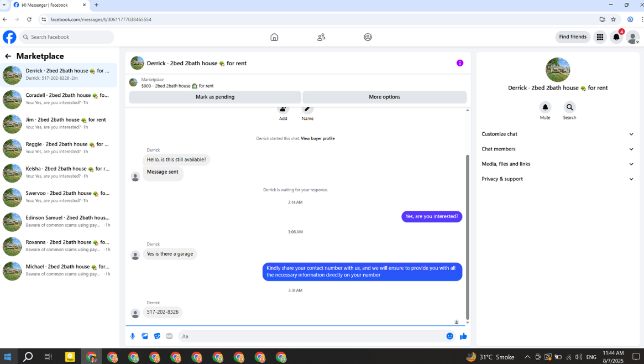The image size is (644, 364).
Task: Expand Media, files and links section
Action: (557, 164)
